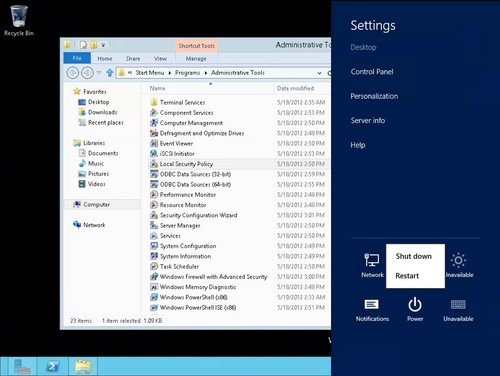The image size is (500, 376).
Task: Open Notifications icon in Settings charm
Action: click(x=372, y=309)
